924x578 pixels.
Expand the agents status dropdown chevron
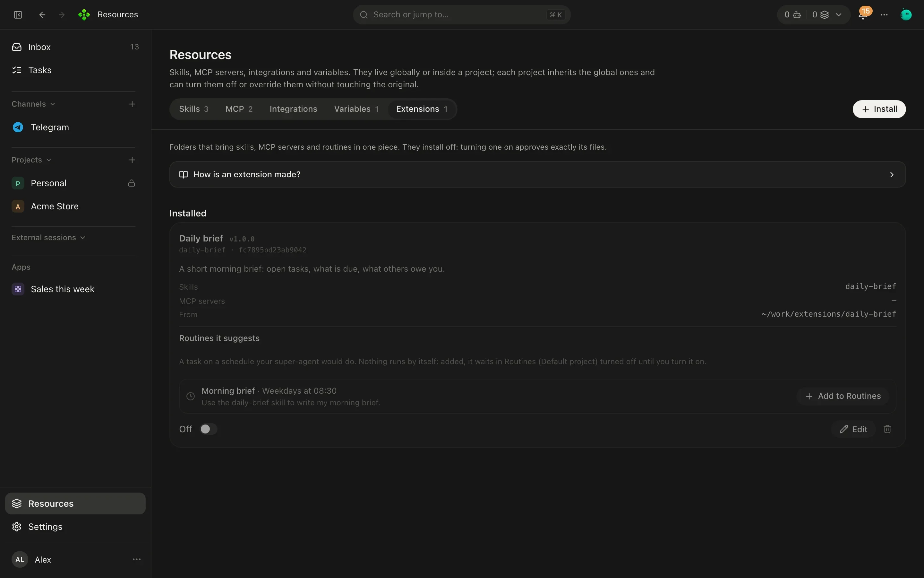coord(838,14)
